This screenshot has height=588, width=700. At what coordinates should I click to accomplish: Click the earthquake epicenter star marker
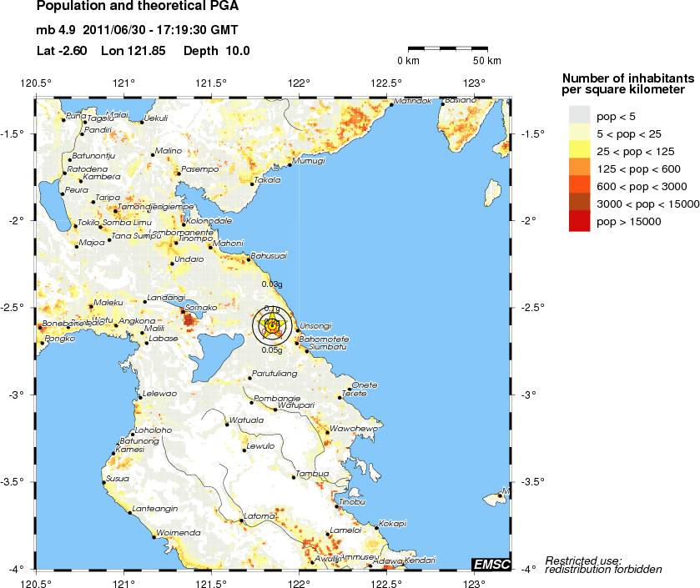click(273, 325)
